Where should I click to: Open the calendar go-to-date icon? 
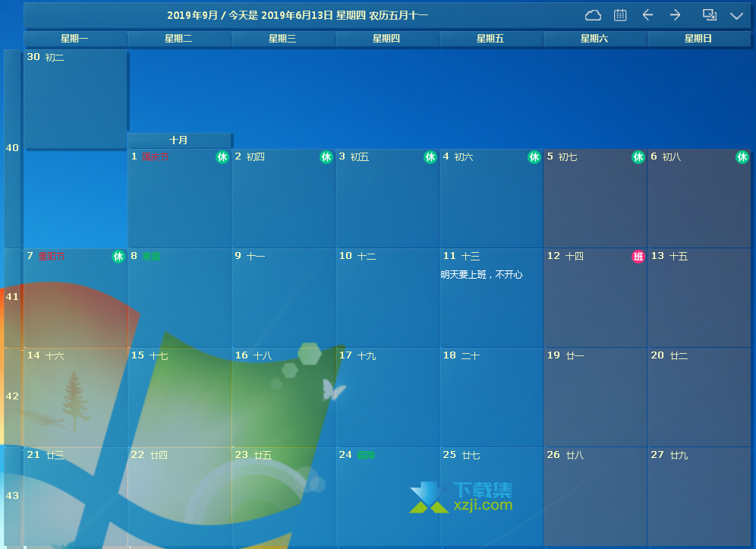point(620,15)
